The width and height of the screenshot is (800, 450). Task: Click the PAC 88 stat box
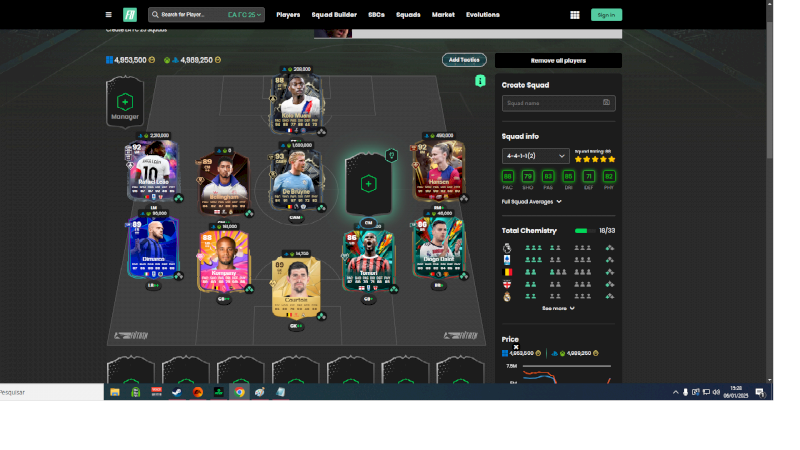[508, 177]
